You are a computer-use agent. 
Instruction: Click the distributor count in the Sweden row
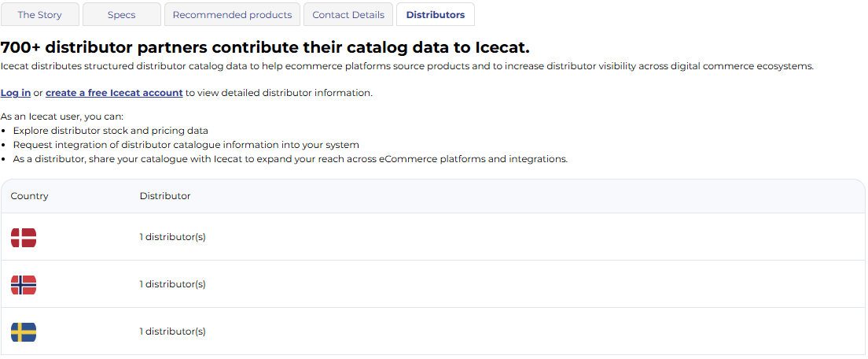[x=172, y=331]
